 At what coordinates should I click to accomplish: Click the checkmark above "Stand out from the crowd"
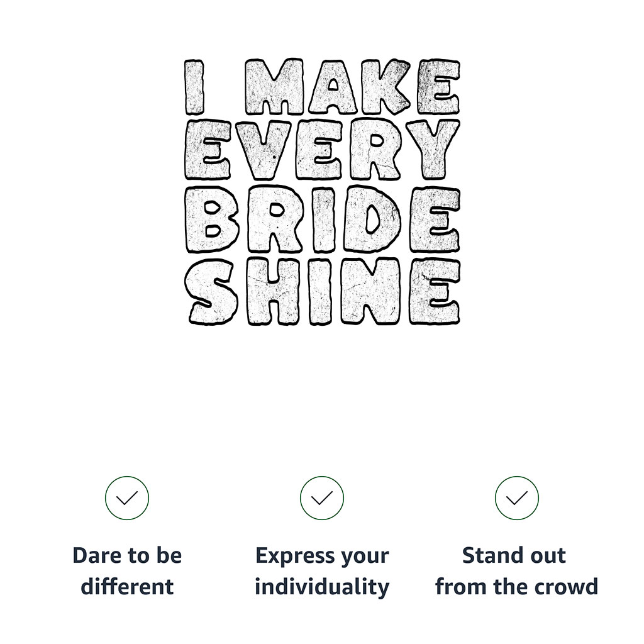point(517,498)
